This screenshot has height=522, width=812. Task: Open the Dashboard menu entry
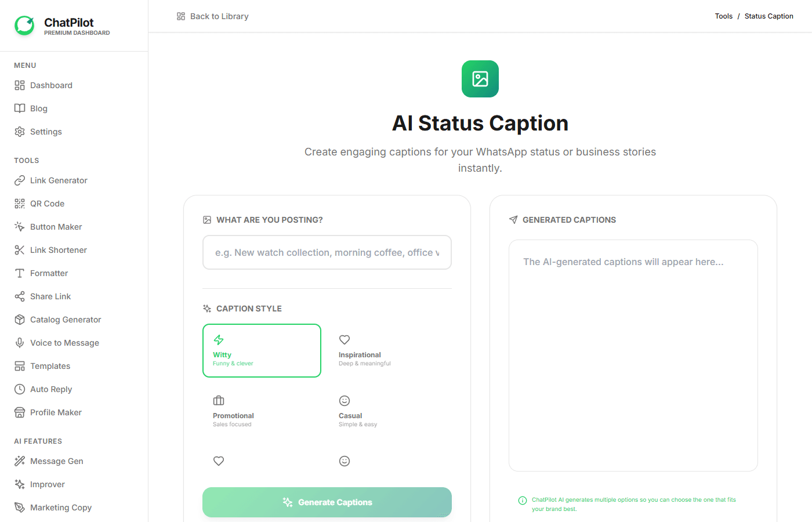tap(50, 85)
